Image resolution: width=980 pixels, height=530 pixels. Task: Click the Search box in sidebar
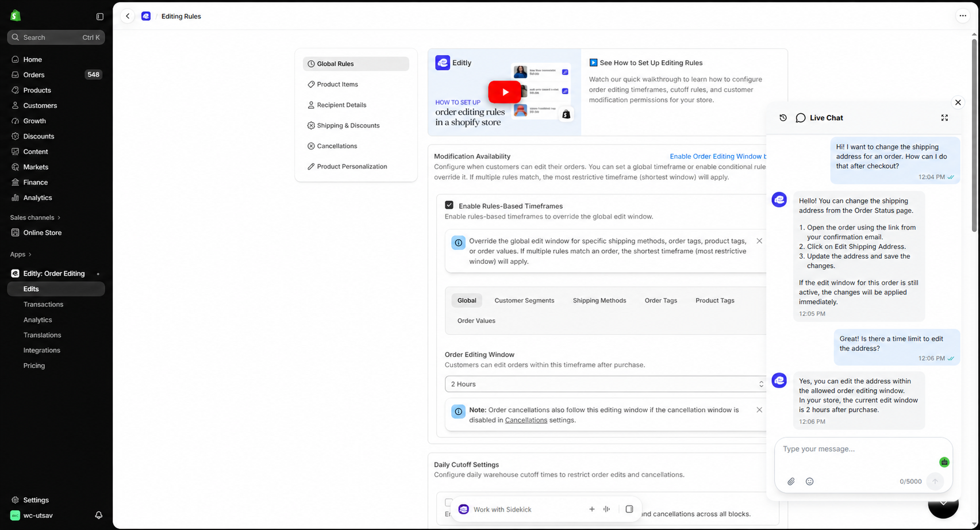pos(56,37)
